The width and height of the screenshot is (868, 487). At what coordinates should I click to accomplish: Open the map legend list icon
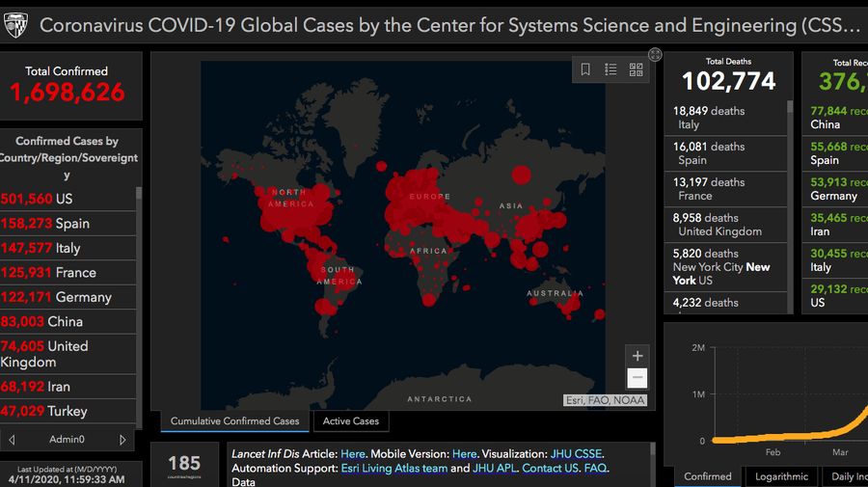(x=610, y=69)
